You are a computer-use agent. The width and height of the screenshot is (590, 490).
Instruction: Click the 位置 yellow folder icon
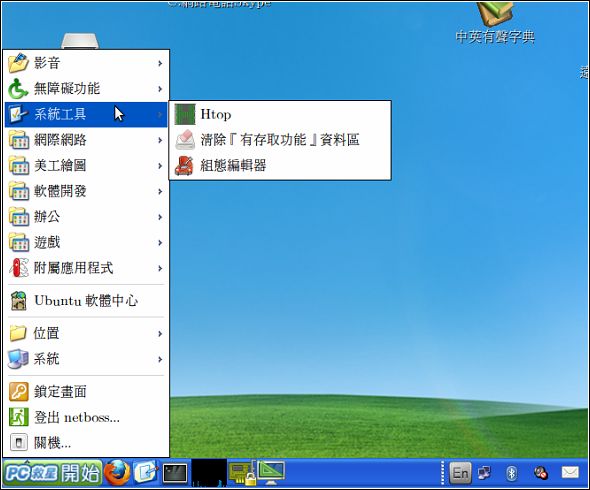(18, 333)
